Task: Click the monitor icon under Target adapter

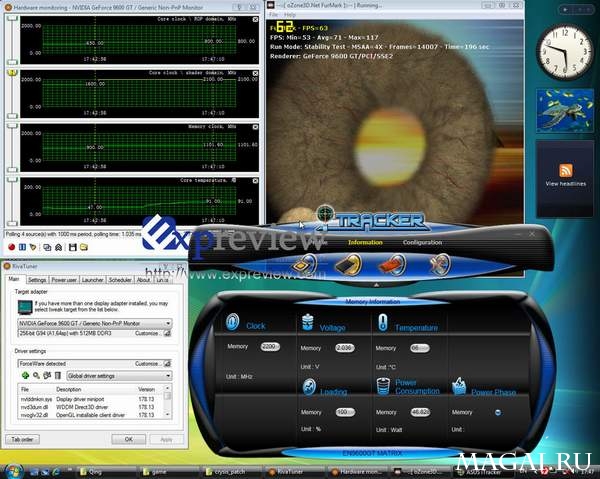Action: pyautogui.click(x=25, y=307)
